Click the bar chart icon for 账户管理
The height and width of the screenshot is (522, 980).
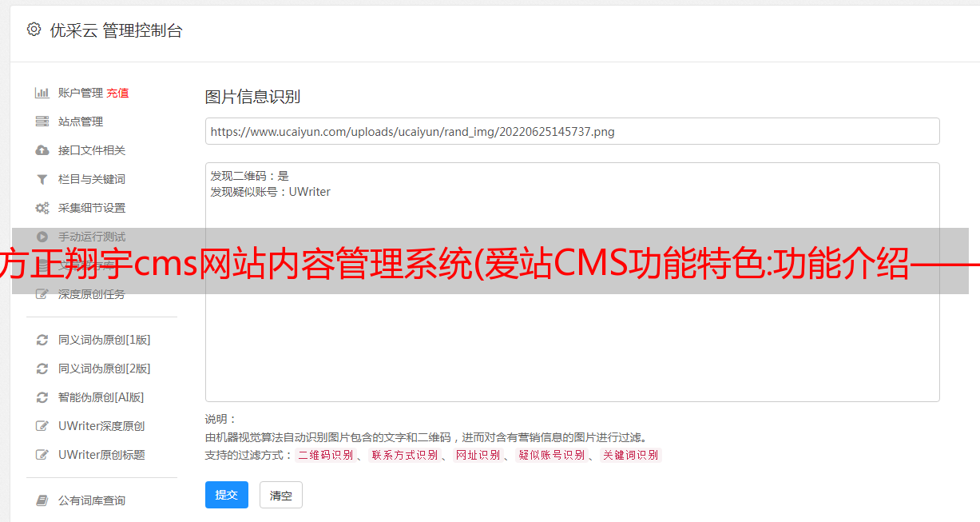(x=42, y=93)
